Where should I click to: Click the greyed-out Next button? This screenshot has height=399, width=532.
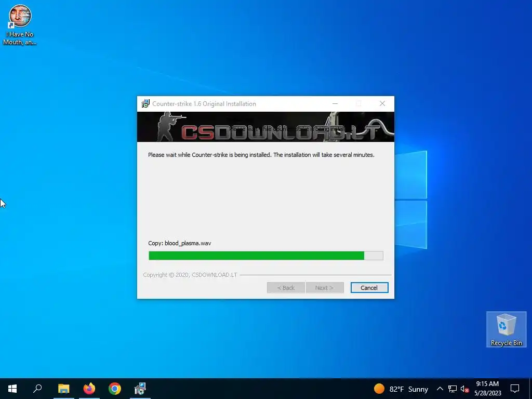[325, 288]
